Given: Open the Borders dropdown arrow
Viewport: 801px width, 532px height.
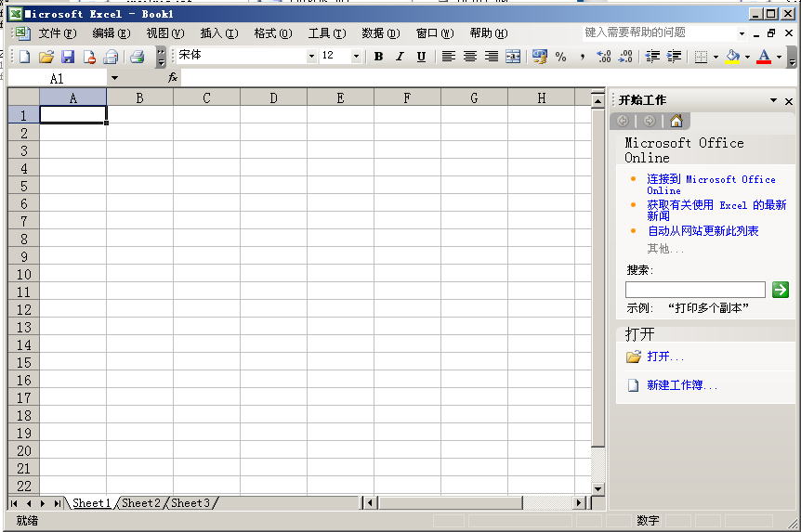Looking at the screenshot, I should (716, 57).
